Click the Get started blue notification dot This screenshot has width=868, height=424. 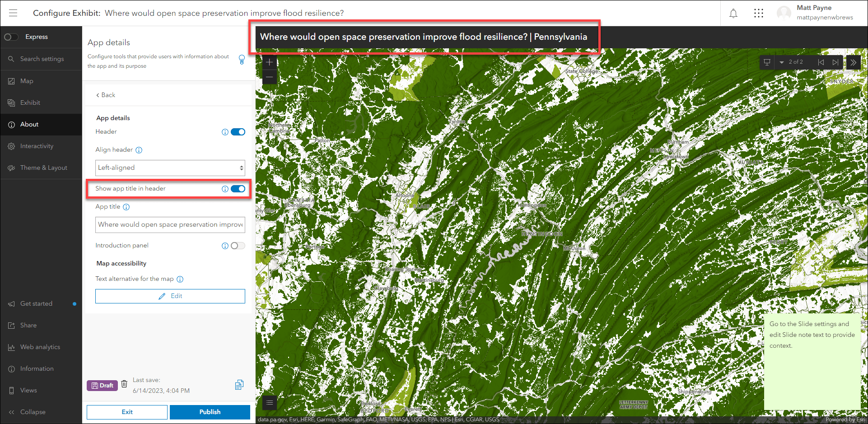(75, 304)
